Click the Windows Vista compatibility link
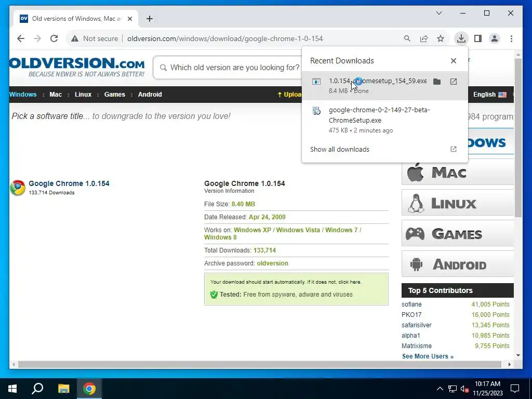 point(298,230)
